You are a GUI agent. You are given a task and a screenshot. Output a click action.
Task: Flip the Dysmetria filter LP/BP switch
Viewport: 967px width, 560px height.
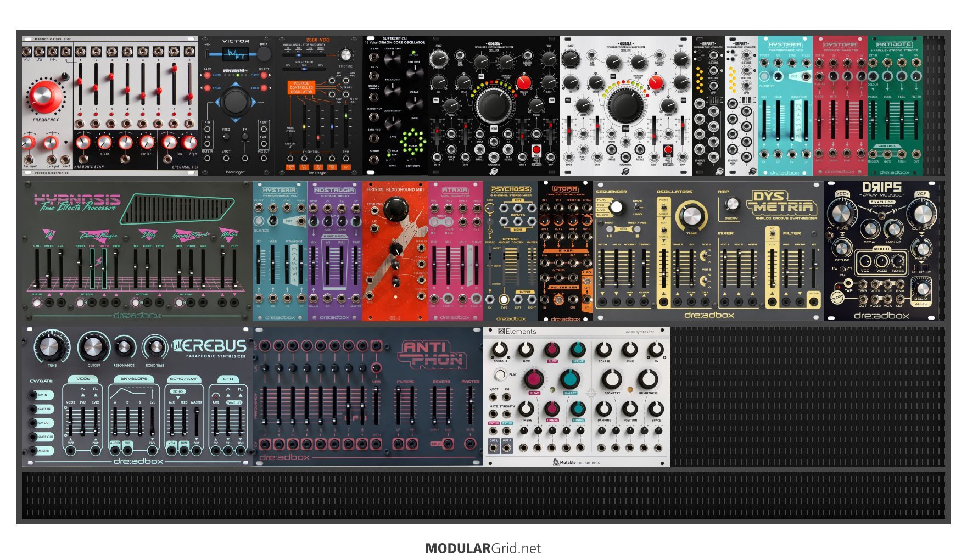point(772,234)
